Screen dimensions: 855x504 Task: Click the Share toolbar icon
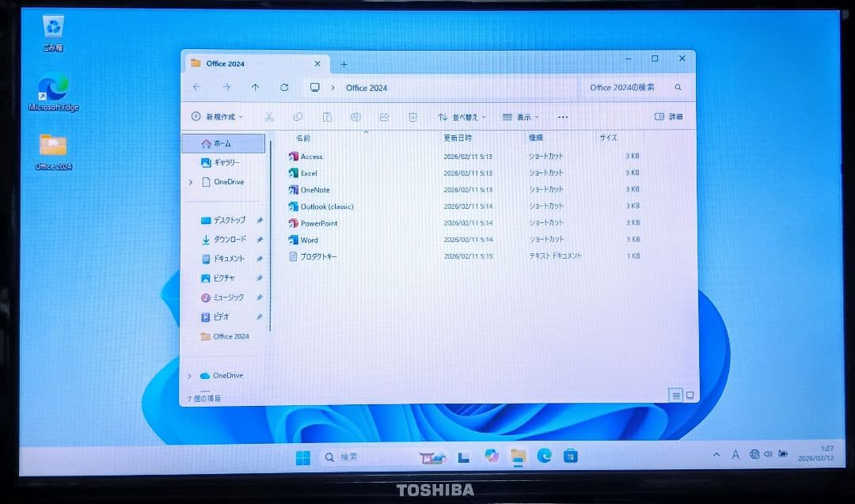click(x=384, y=117)
